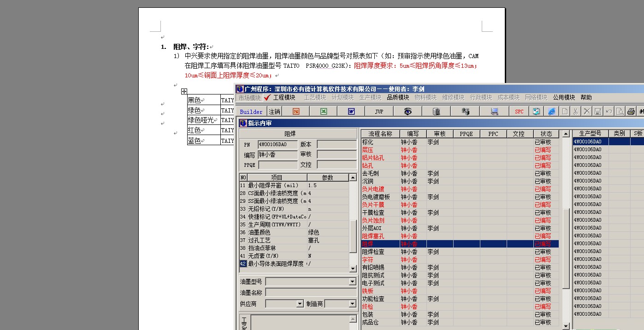Select the 油墨颜色 parameter row

click(294, 233)
